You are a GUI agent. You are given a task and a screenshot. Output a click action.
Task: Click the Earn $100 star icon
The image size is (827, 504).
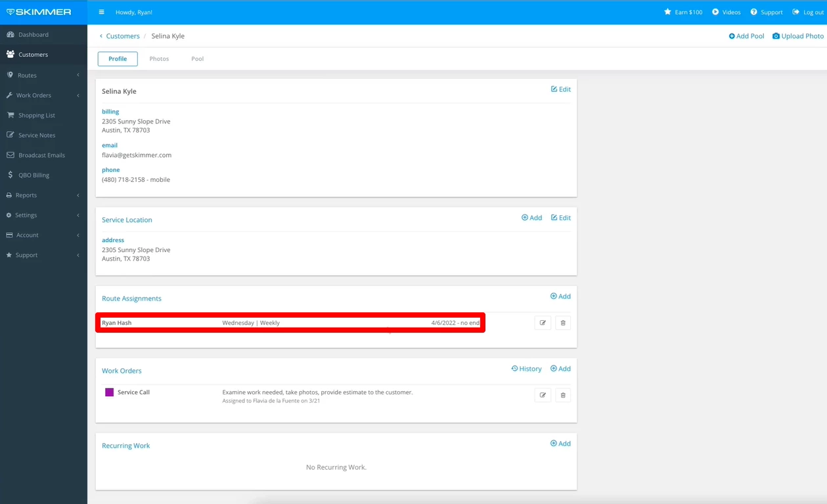667,12
